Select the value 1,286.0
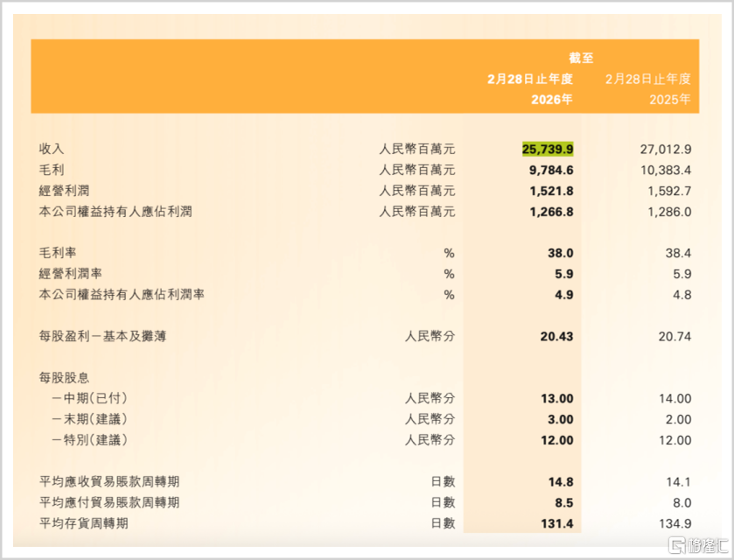This screenshot has height=560, width=734. pos(669,212)
